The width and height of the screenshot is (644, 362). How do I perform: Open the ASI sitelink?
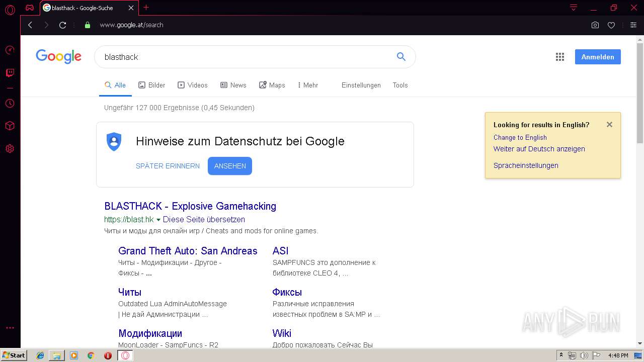[280, 251]
